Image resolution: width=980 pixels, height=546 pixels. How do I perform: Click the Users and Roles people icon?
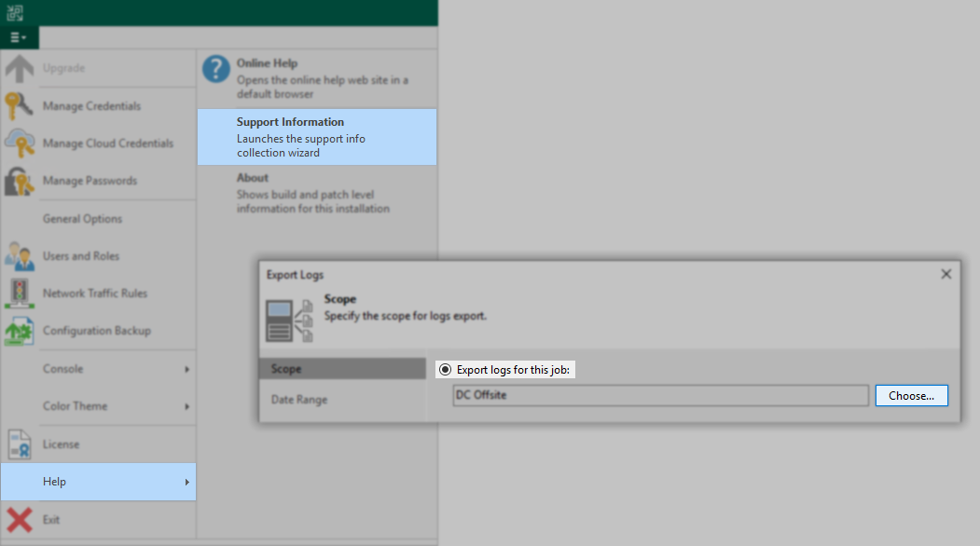click(x=20, y=256)
